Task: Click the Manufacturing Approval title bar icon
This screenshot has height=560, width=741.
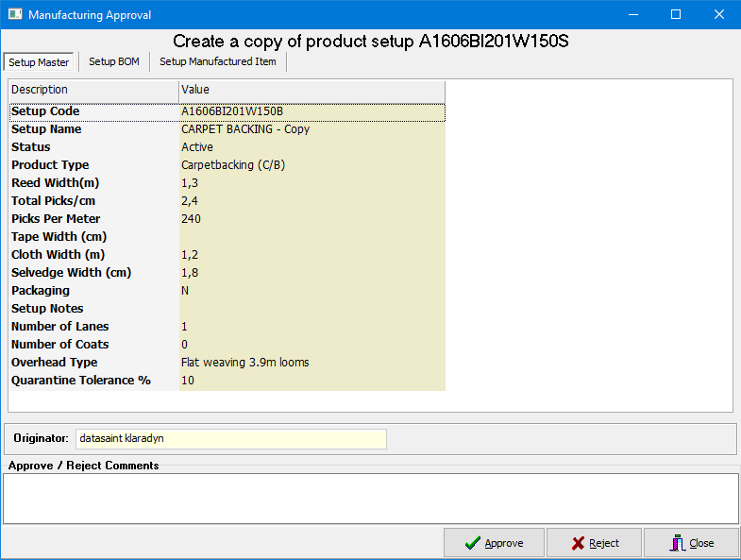Action: [15, 14]
